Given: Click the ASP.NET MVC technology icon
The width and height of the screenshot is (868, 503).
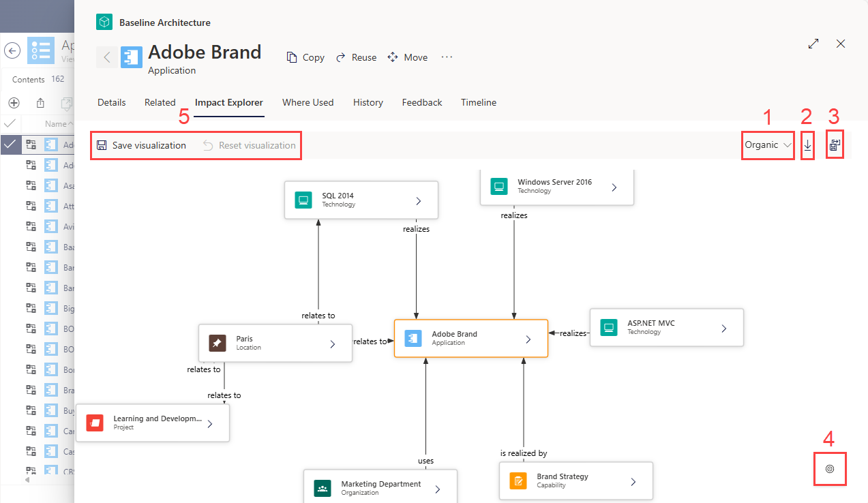Looking at the screenshot, I should pyautogui.click(x=609, y=328).
